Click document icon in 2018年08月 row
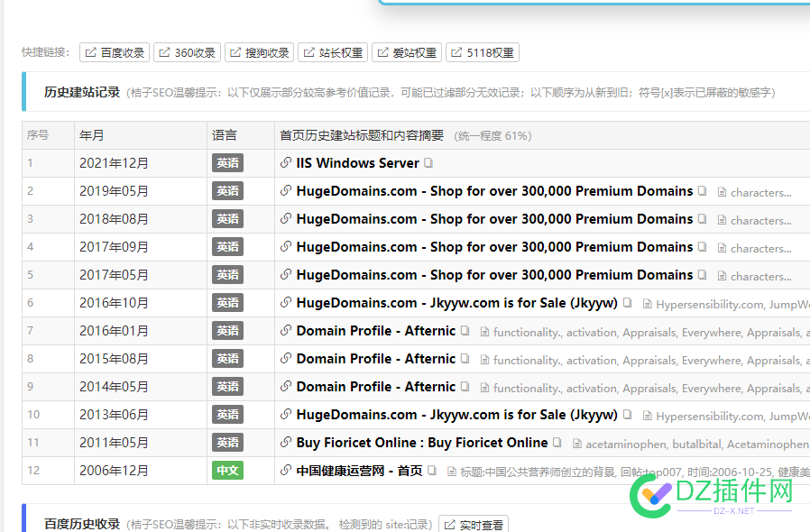Screen dimensions: 810x532 pos(723,221)
